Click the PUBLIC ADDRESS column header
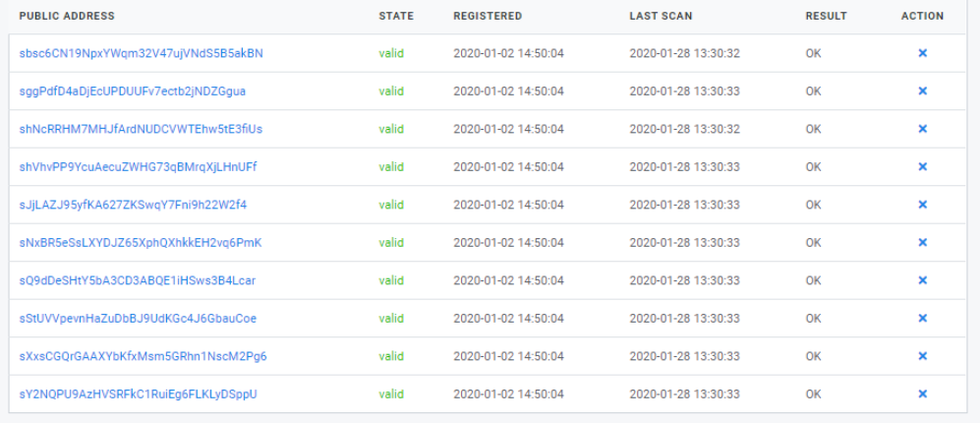Viewport: 980px width, 423px height. coord(67,17)
